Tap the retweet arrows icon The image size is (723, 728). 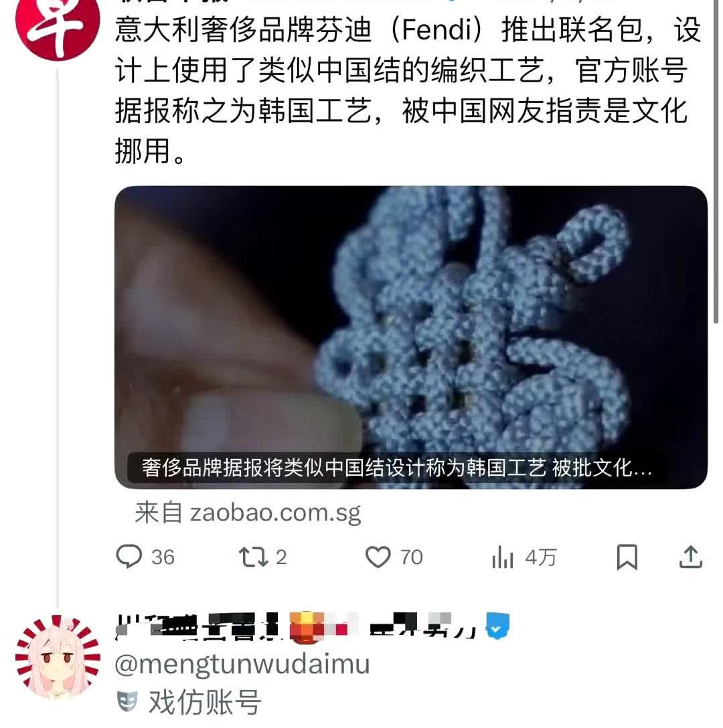click(x=253, y=557)
